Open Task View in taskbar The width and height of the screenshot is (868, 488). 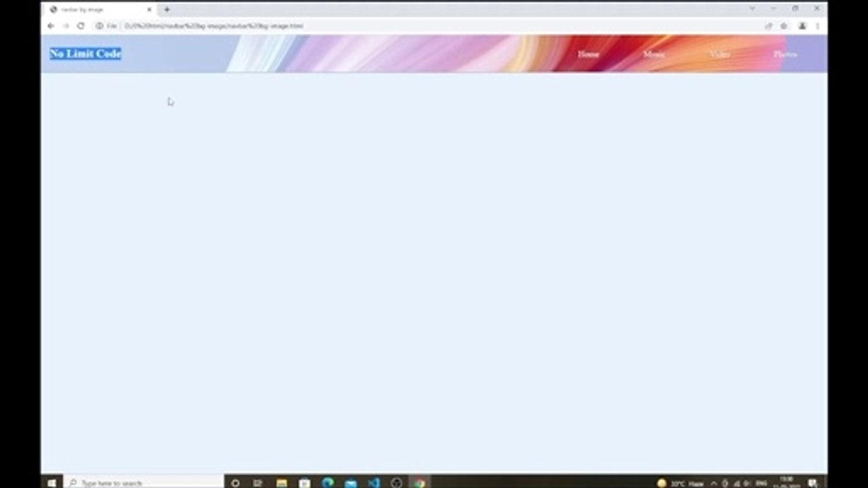coord(258,483)
